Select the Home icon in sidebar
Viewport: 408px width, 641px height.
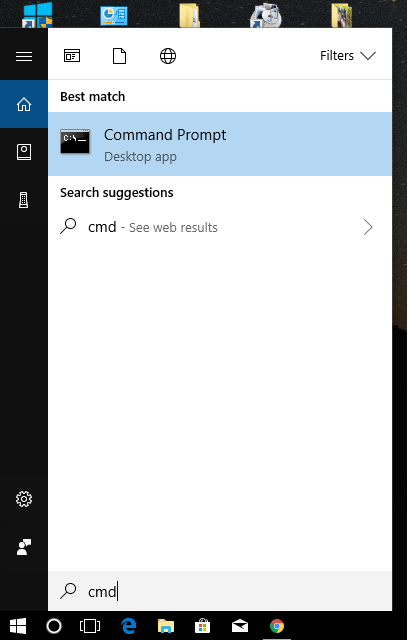[24, 104]
